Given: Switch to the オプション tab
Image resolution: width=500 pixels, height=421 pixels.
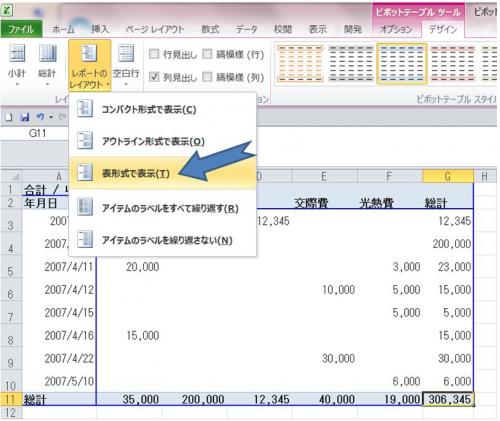Looking at the screenshot, I should pos(396,29).
